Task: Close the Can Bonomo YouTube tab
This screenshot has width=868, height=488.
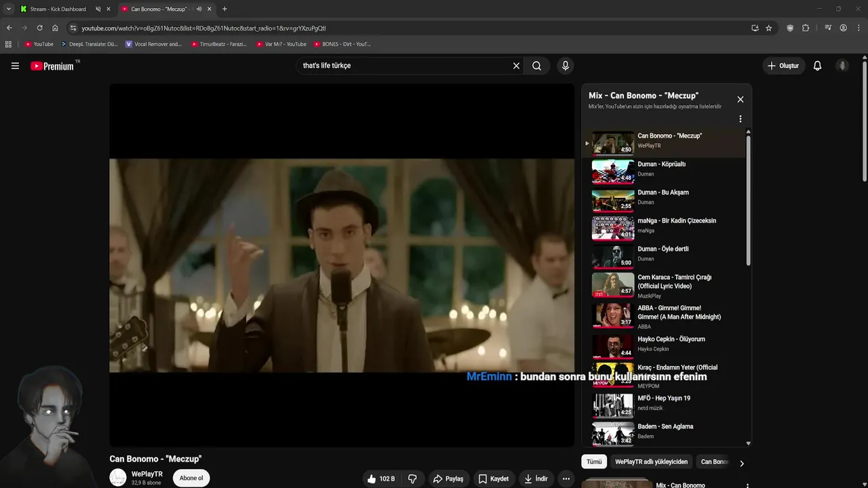Action: (x=209, y=9)
